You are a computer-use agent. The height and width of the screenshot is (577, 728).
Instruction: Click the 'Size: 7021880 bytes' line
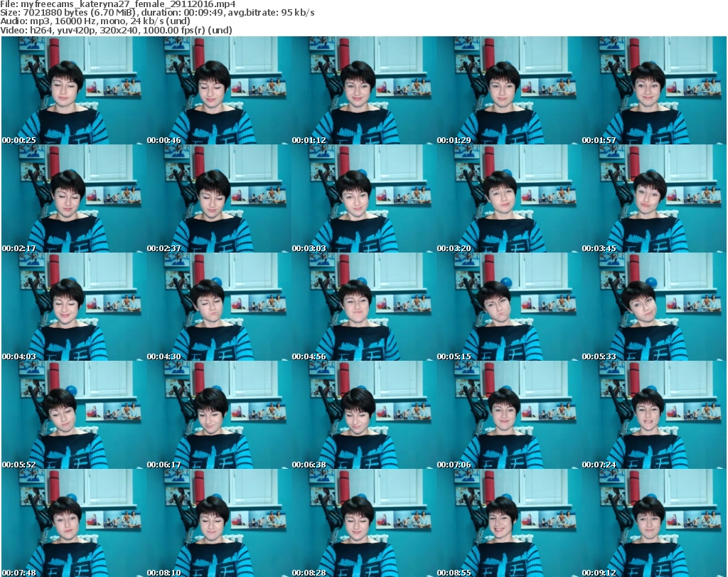click(157, 13)
